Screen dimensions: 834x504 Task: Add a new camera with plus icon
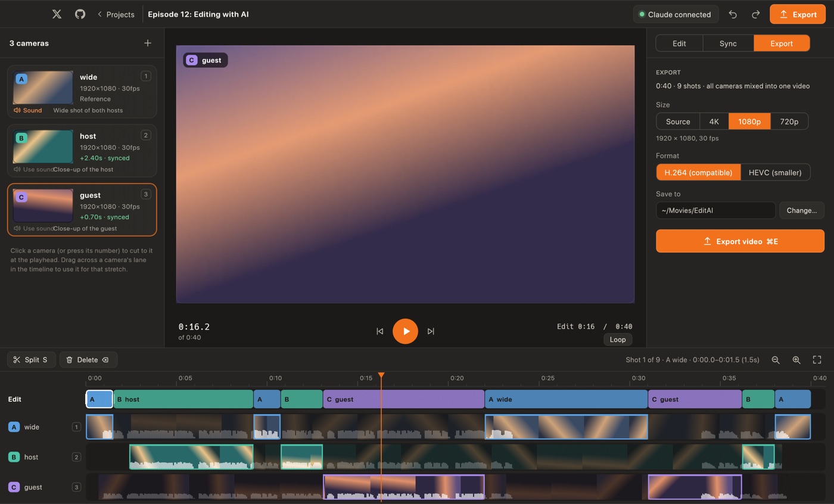coord(148,43)
